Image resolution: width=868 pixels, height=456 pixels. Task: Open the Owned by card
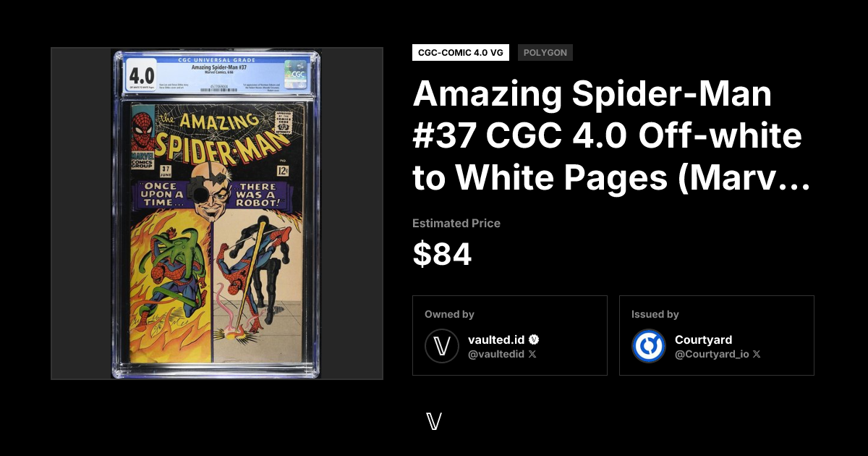(510, 335)
